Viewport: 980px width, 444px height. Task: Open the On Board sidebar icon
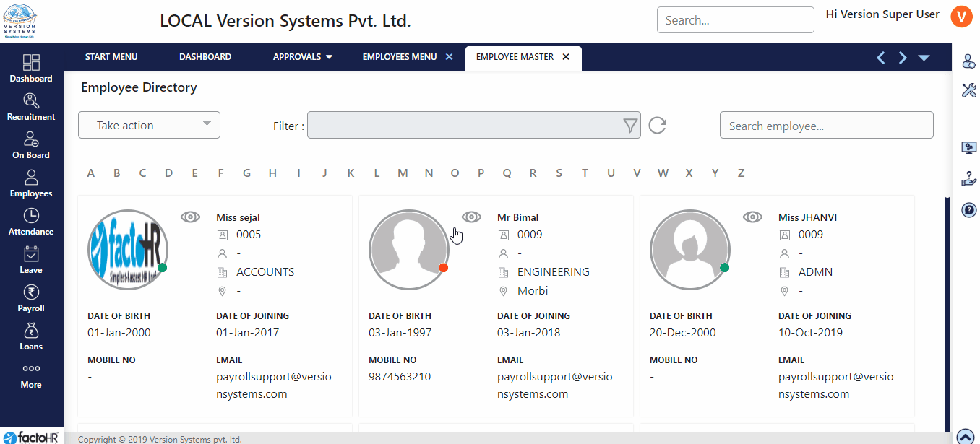[x=31, y=144]
